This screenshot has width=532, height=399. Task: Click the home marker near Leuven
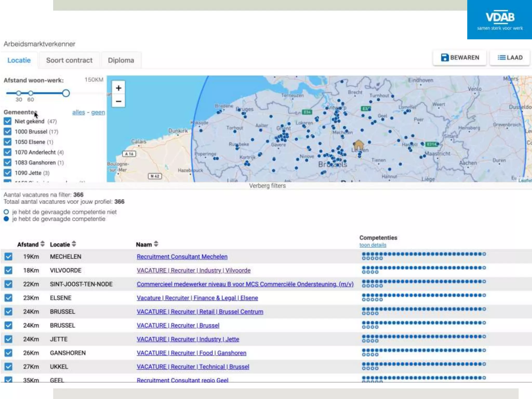(358, 144)
